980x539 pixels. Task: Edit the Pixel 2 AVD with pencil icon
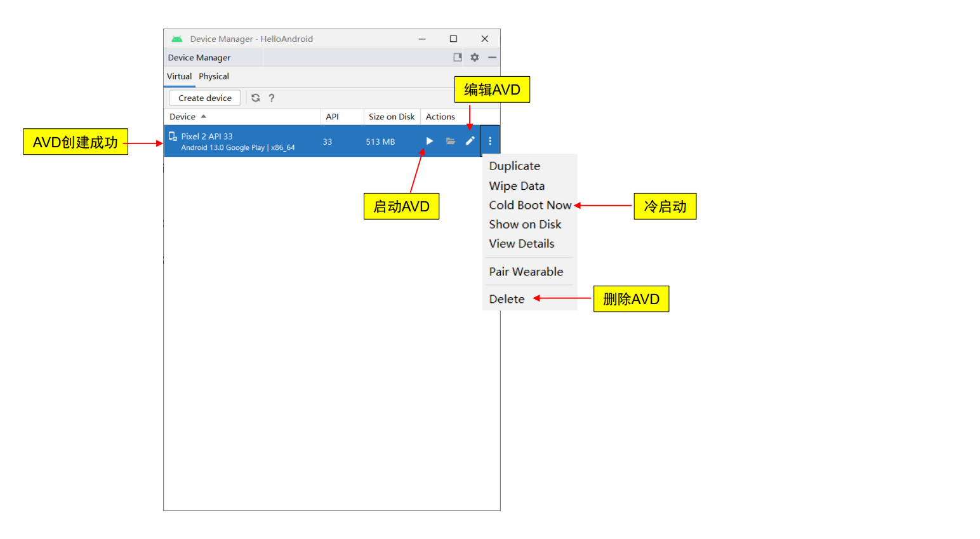470,141
